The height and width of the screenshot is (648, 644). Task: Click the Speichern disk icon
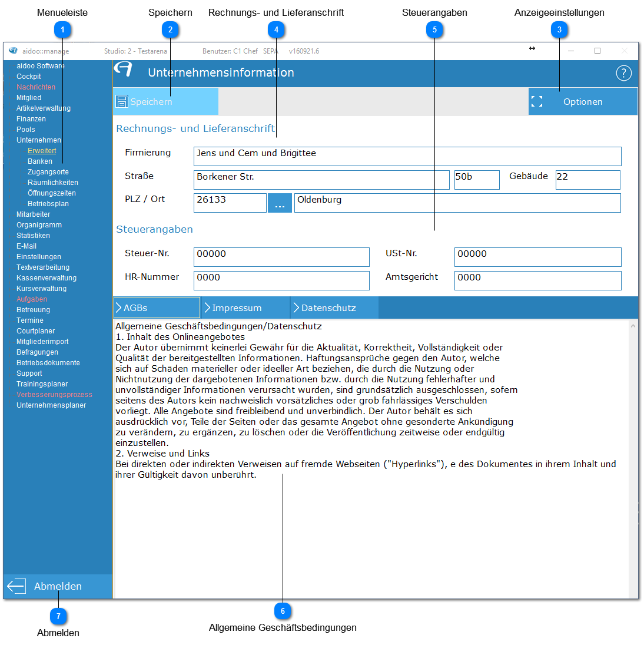(x=121, y=101)
